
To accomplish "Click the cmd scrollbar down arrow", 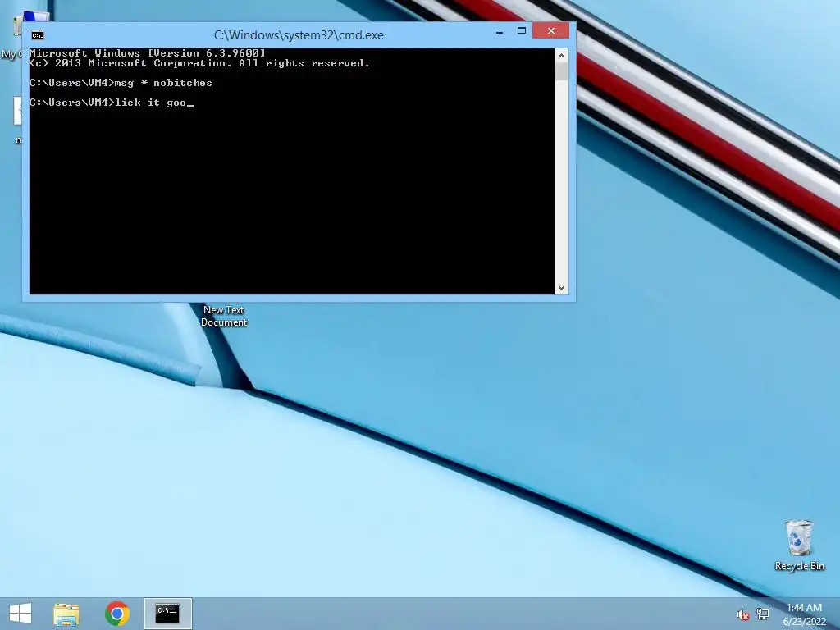I will click(x=561, y=288).
